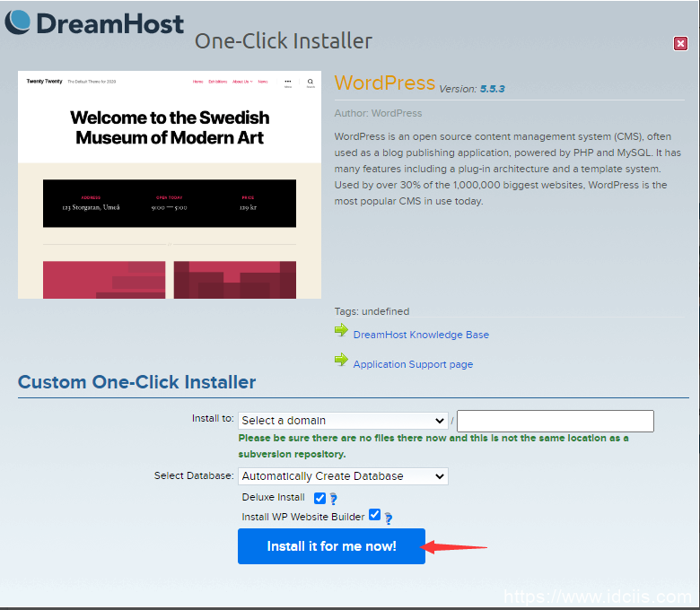This screenshot has width=700, height=610.
Task: Open the WordPress theme preview thumbnail
Action: click(170, 185)
